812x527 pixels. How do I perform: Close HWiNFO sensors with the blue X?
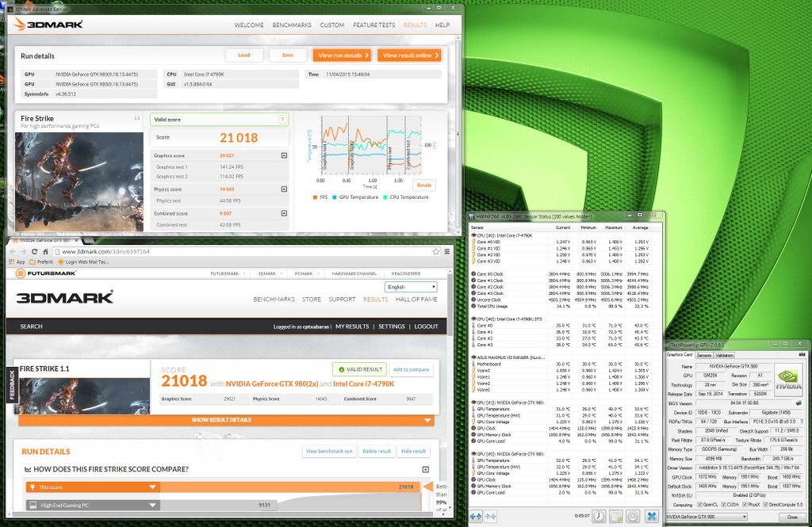[x=652, y=516]
